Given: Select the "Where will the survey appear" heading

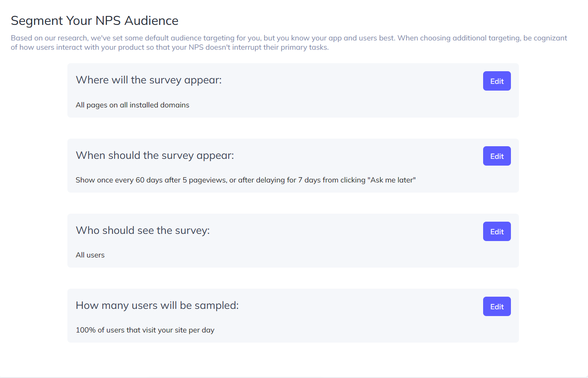Looking at the screenshot, I should 149,80.
